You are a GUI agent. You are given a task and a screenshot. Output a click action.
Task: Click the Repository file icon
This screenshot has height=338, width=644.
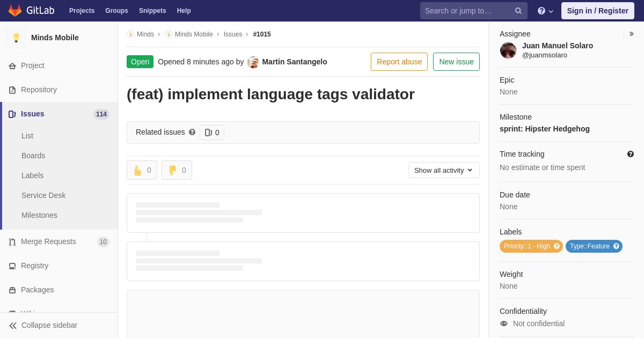(12, 90)
